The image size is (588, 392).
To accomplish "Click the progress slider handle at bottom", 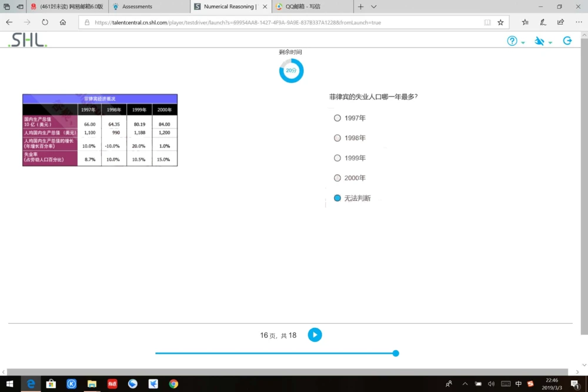I will coord(395,353).
